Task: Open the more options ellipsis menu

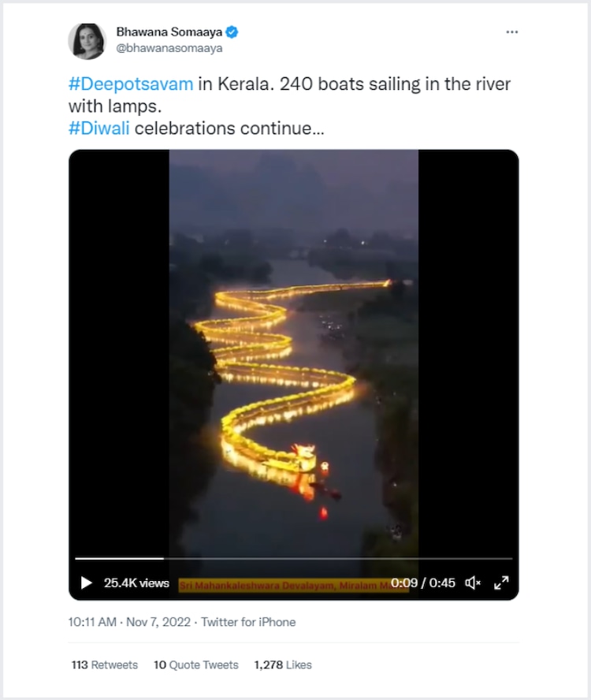Action: (512, 32)
